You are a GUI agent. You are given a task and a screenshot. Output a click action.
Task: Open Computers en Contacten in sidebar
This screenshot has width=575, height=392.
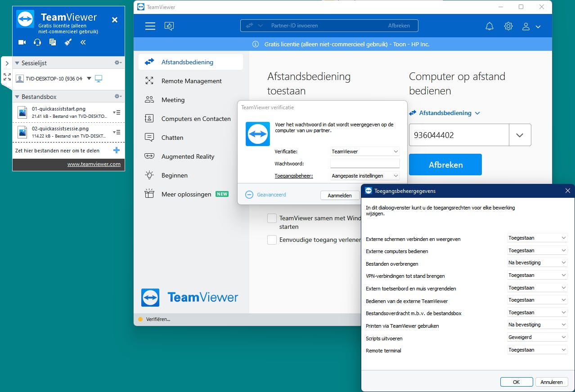click(191, 119)
